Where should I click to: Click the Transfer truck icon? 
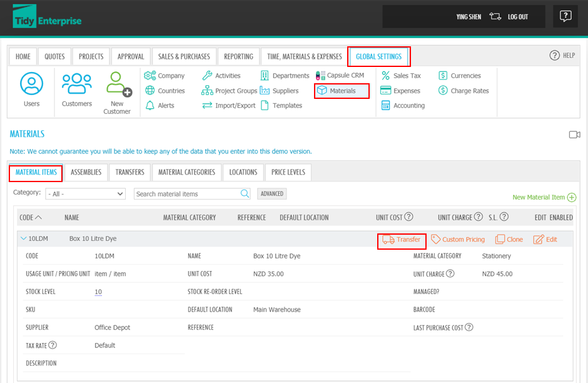(388, 240)
